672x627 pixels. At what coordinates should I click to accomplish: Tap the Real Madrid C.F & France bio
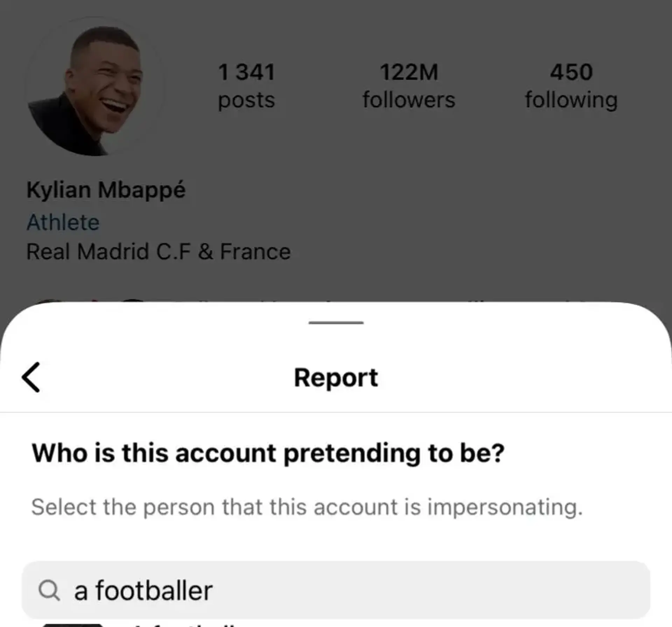[x=159, y=252]
